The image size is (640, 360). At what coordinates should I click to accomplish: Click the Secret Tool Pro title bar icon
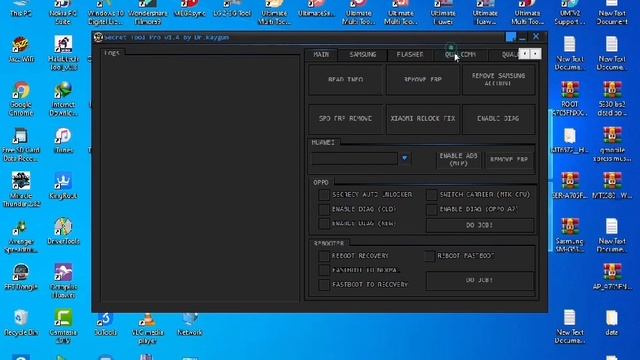98,37
